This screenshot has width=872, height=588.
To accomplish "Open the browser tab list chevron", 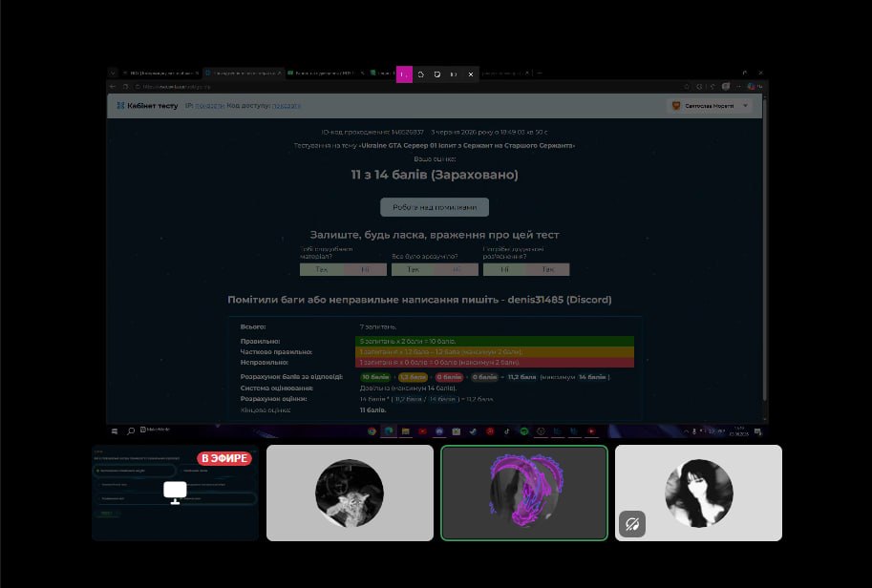I will tap(113, 73).
